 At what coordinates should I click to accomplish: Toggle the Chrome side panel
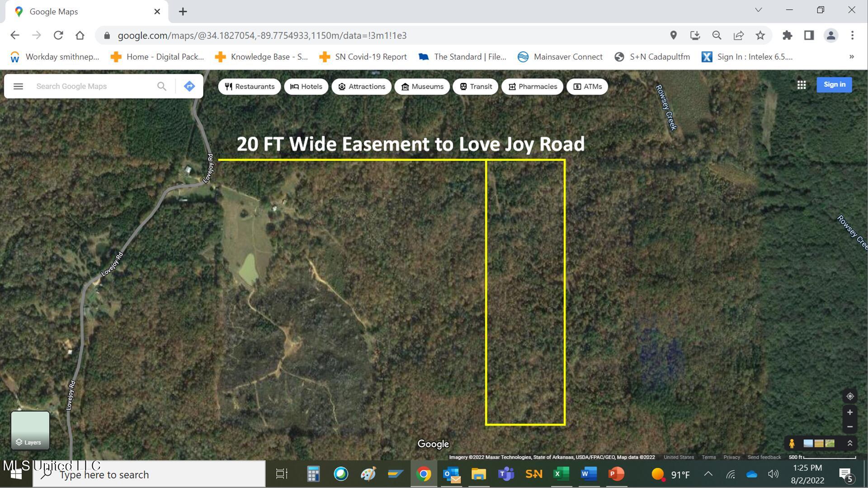tap(809, 35)
